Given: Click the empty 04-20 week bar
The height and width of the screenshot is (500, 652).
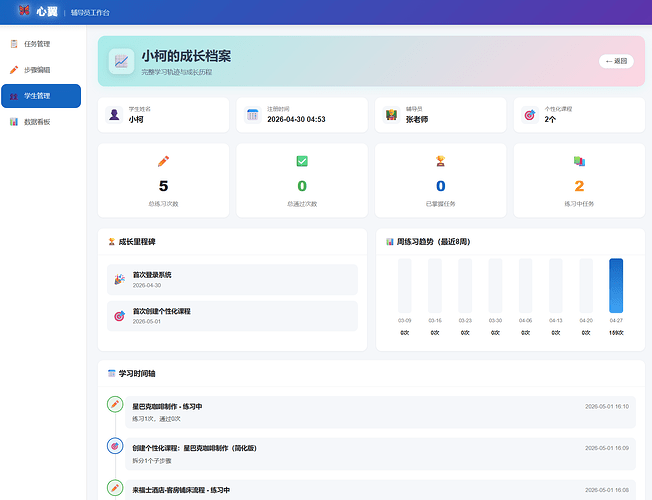Looking at the screenshot, I should click(586, 285).
